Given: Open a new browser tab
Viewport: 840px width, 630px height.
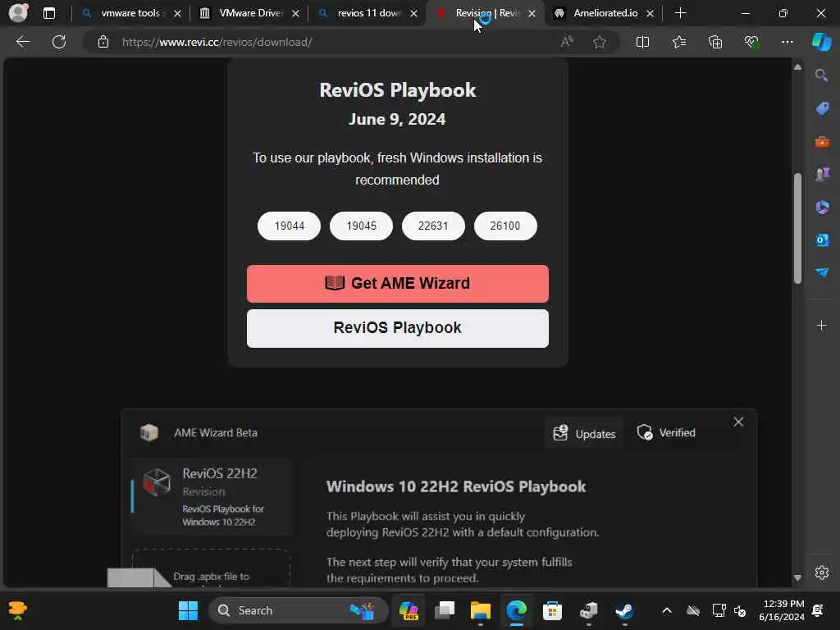Looking at the screenshot, I should [680, 13].
